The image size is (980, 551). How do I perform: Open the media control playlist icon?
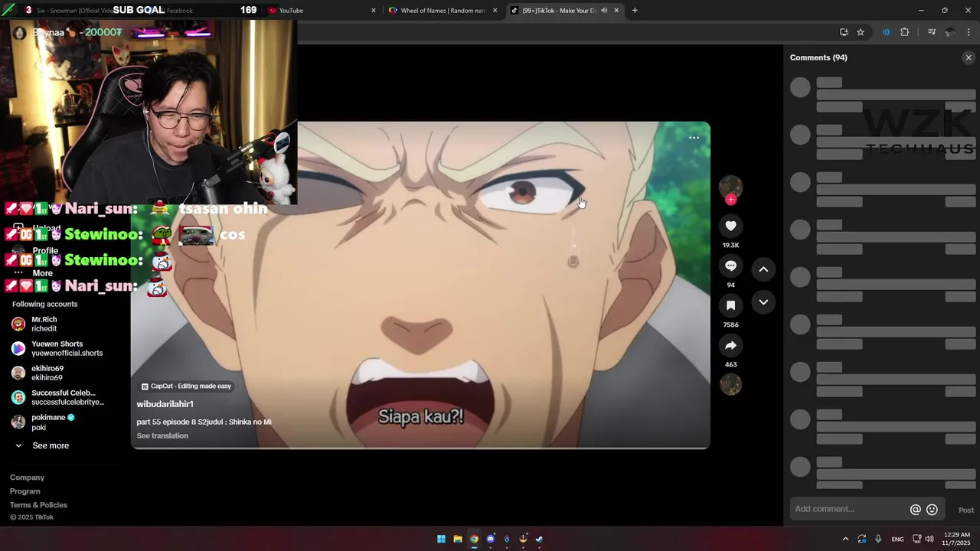[932, 32]
